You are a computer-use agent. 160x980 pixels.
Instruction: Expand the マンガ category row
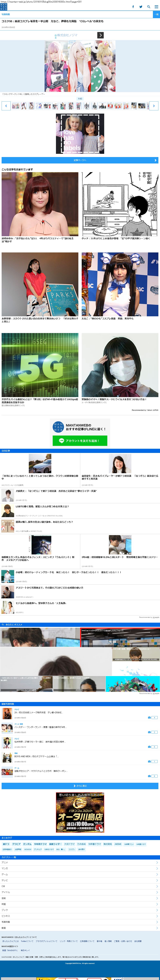point(80,869)
